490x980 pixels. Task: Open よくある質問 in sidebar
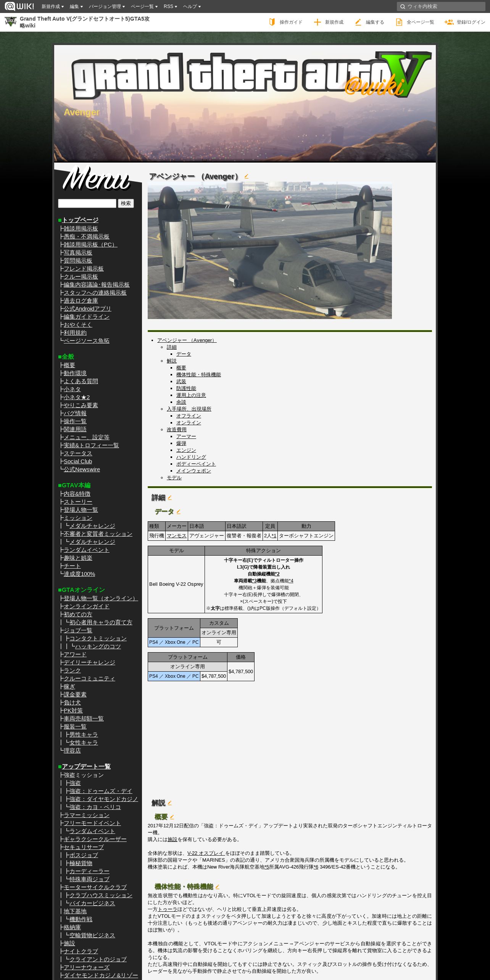coord(81,381)
